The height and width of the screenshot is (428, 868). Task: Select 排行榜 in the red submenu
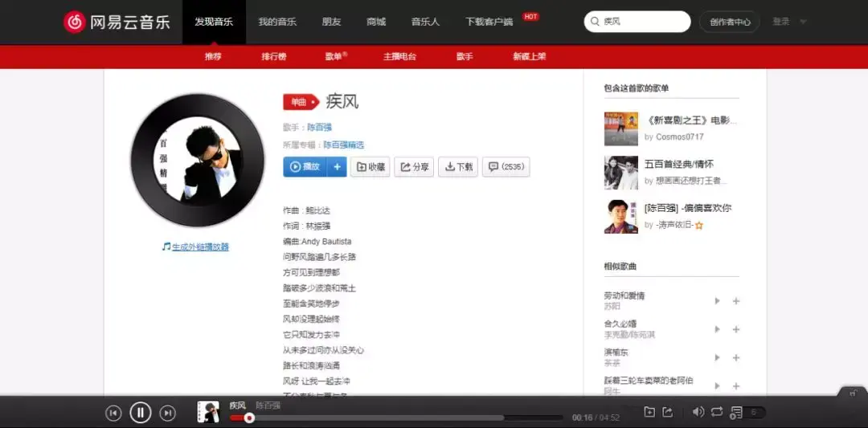point(274,56)
